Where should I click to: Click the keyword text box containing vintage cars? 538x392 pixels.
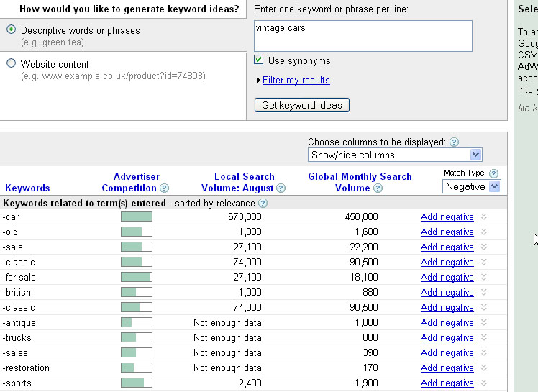pos(363,35)
